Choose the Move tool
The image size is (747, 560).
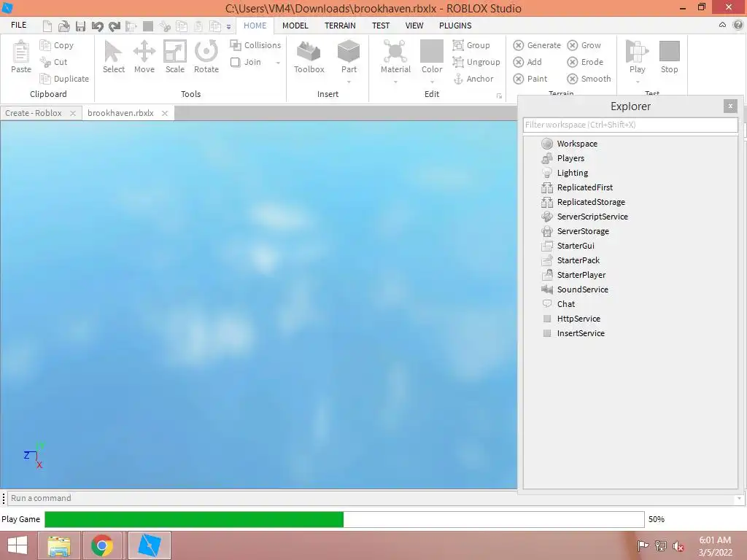[x=144, y=56]
